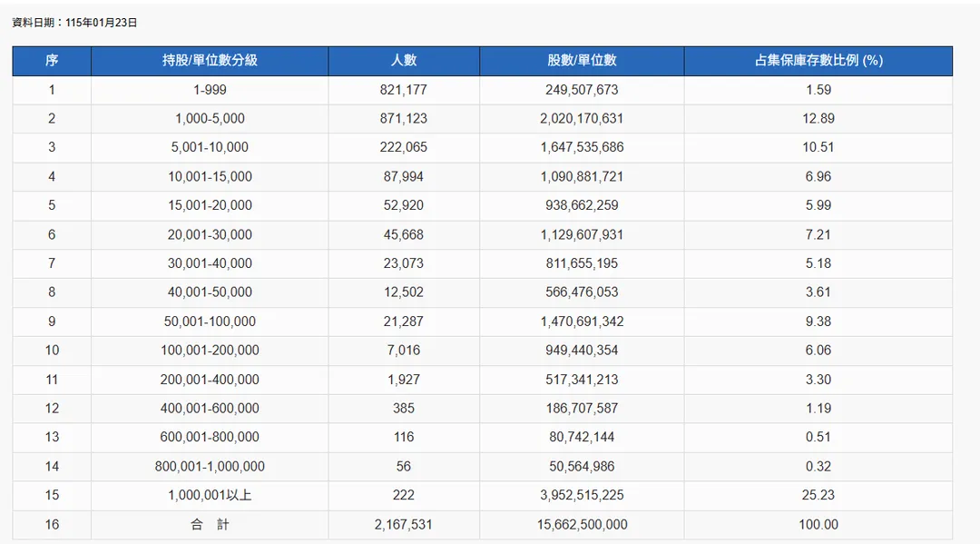Click the 30,001-40,000 range cell

click(210, 264)
